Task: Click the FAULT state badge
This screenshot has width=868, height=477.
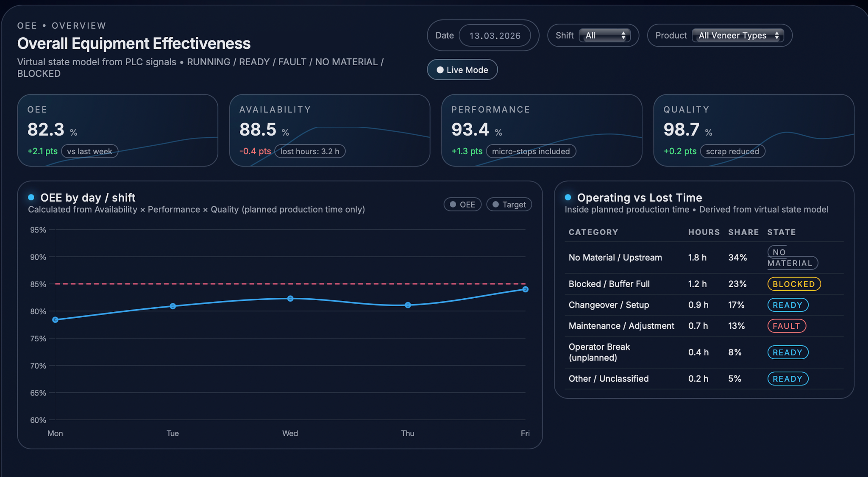Action: coord(787,326)
